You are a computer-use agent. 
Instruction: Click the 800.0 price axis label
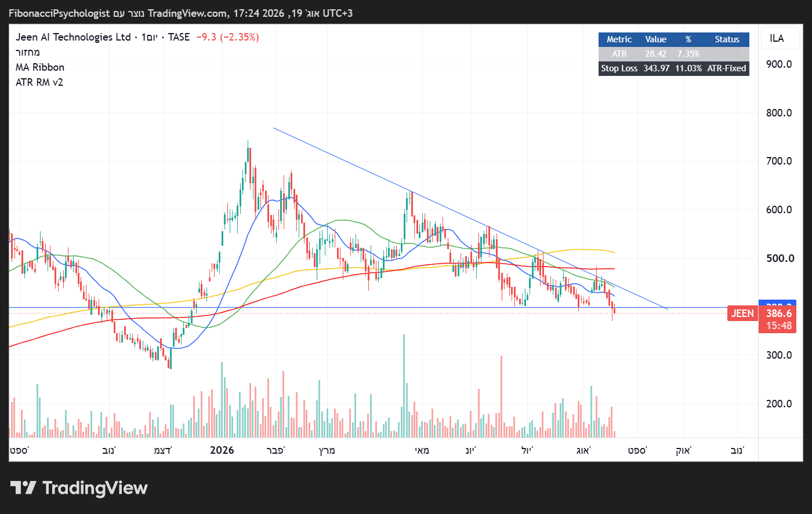point(779,113)
